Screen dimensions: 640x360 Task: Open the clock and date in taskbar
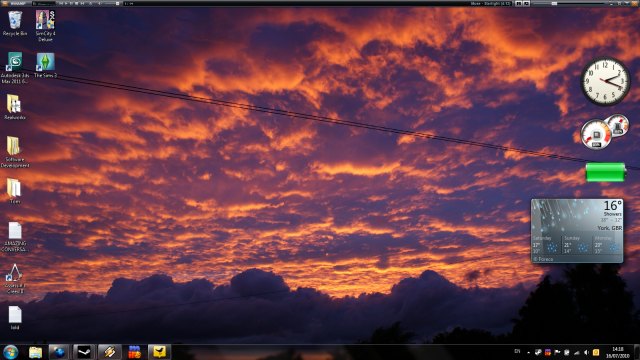click(x=618, y=352)
